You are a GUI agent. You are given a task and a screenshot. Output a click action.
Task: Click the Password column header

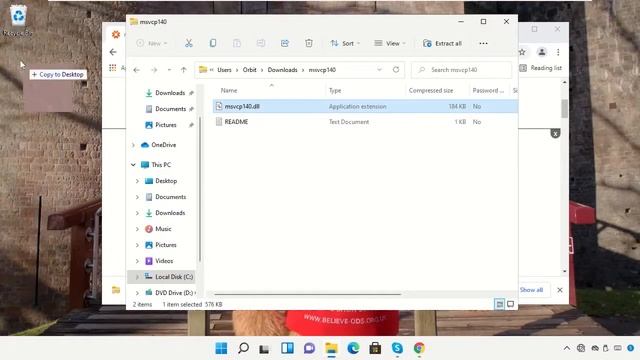coord(488,91)
